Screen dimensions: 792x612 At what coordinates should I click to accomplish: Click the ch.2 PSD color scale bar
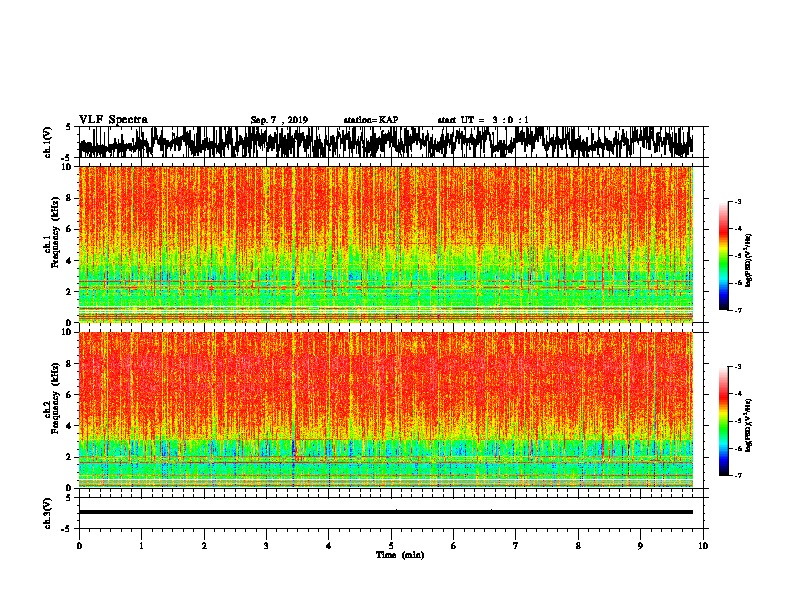pos(723,421)
